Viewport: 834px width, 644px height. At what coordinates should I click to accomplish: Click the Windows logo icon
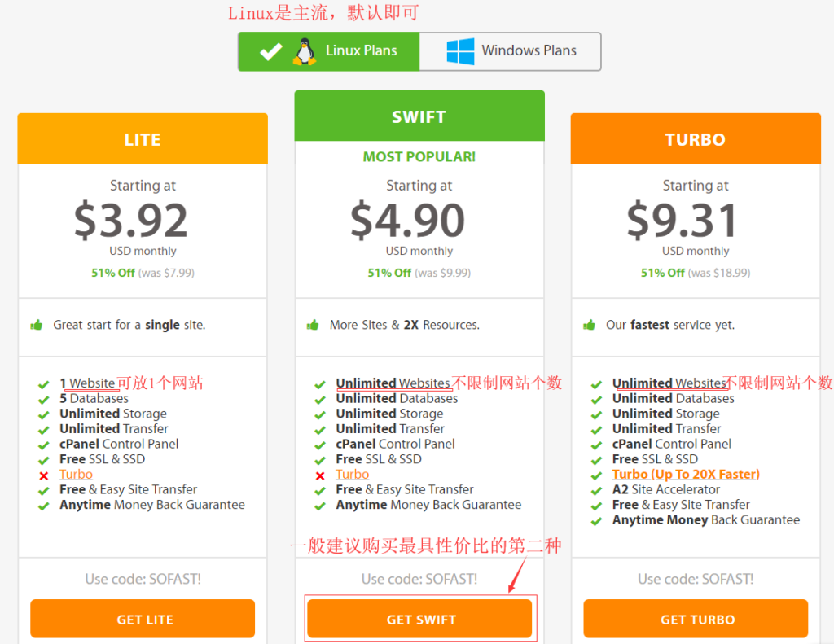click(460, 51)
